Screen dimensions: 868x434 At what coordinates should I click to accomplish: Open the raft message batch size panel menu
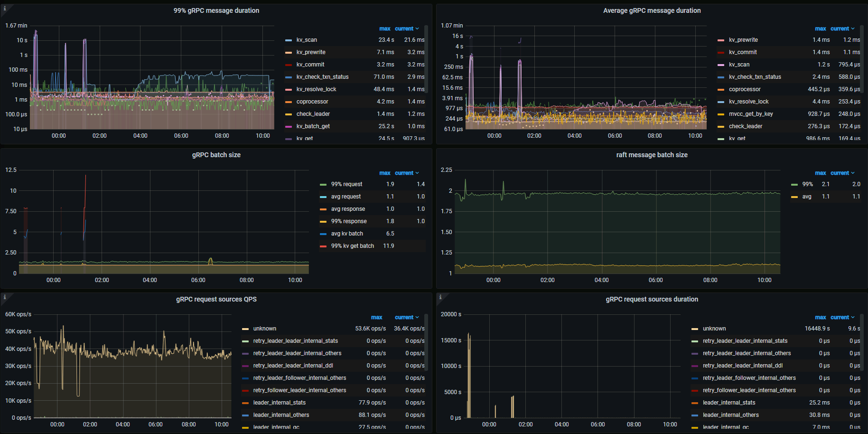[x=652, y=155]
